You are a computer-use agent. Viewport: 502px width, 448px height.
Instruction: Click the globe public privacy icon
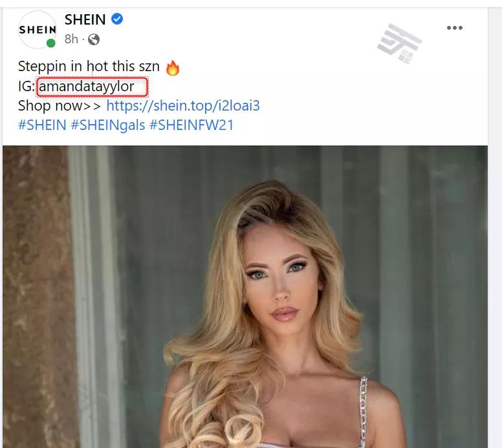tap(94, 39)
